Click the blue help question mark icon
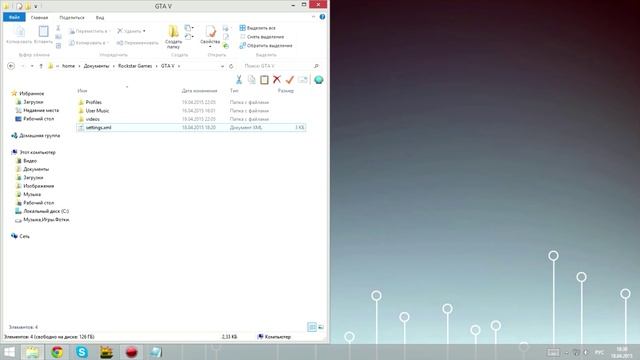Screen dimensions: 640x360 tap(322, 17)
